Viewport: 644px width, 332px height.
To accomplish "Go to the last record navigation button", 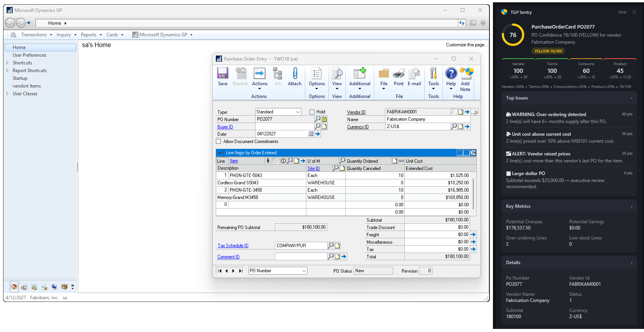I will (240, 271).
